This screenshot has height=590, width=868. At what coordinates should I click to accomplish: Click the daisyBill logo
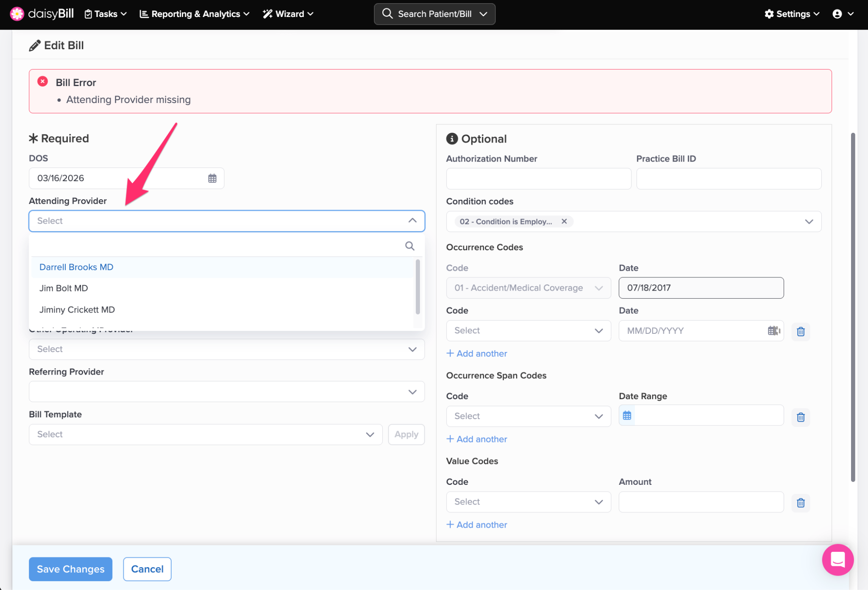(x=42, y=14)
